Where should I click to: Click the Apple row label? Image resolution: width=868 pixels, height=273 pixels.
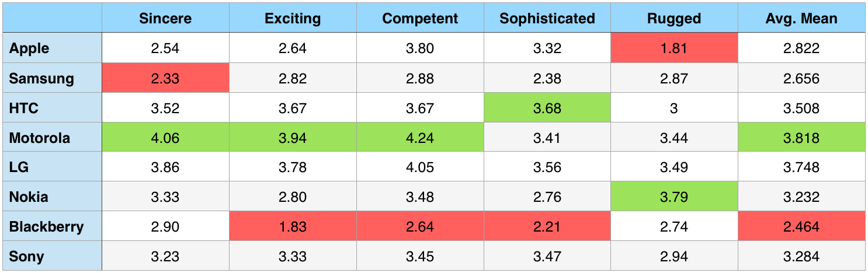30,48
